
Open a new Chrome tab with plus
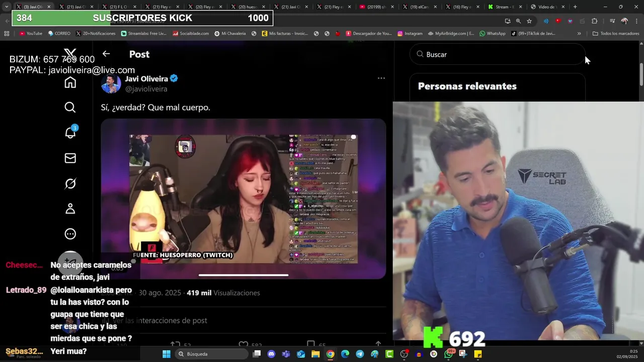click(575, 7)
